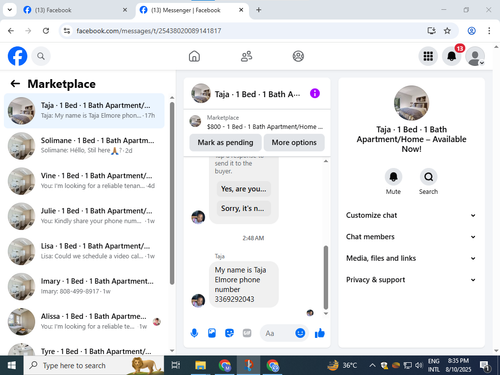Click the browser back button

pyautogui.click(x=11, y=31)
